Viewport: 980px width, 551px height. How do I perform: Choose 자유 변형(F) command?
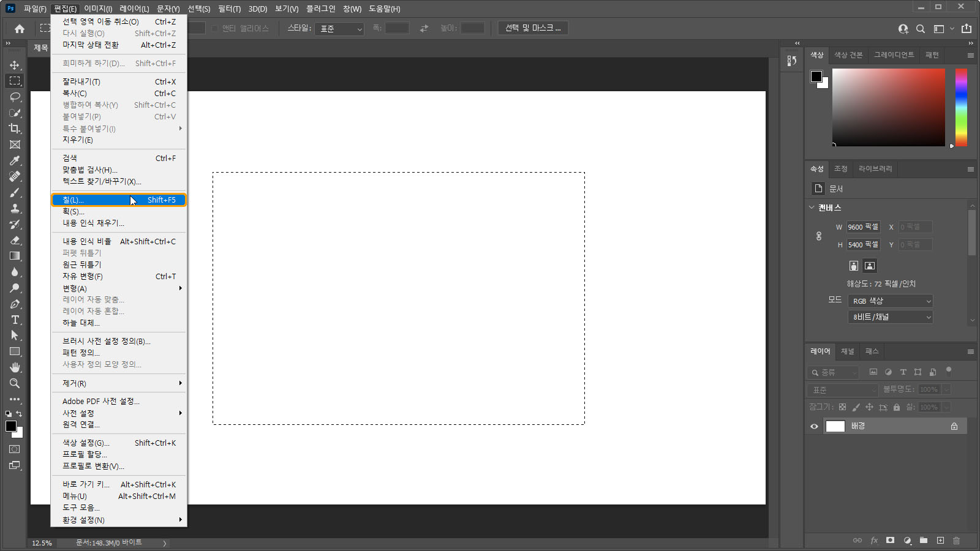point(119,277)
